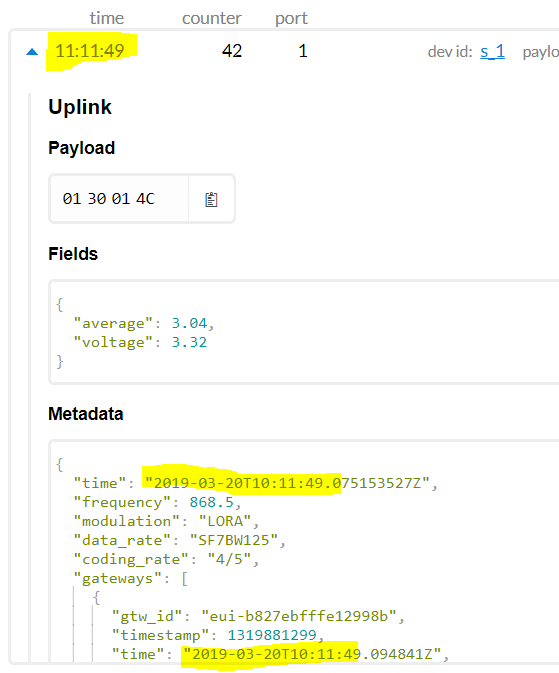Click the data_rate value SF7BW125
The height and width of the screenshot is (673, 559).
[234, 540]
